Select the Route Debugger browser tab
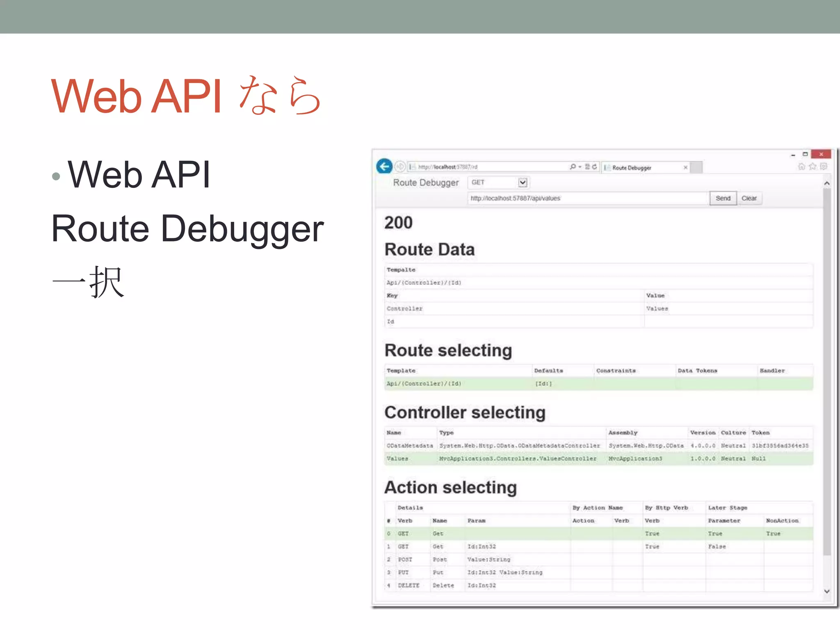The width and height of the screenshot is (840, 630). click(x=646, y=167)
